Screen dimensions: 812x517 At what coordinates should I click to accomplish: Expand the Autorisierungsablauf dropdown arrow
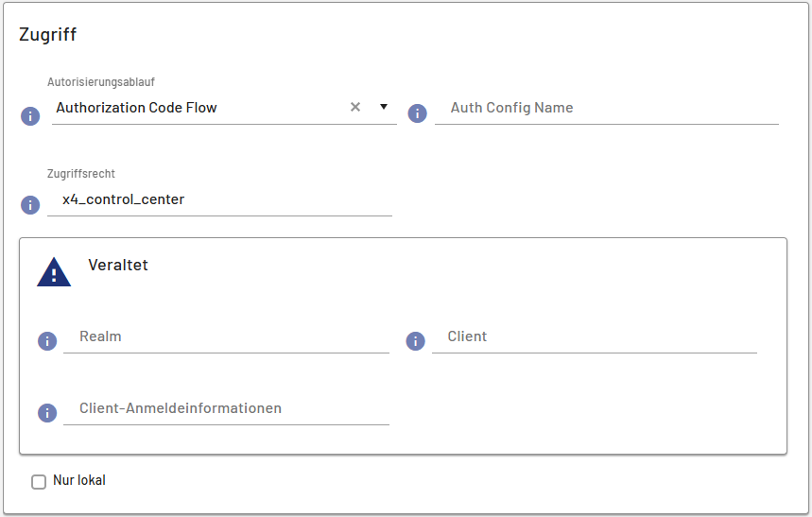(x=384, y=107)
